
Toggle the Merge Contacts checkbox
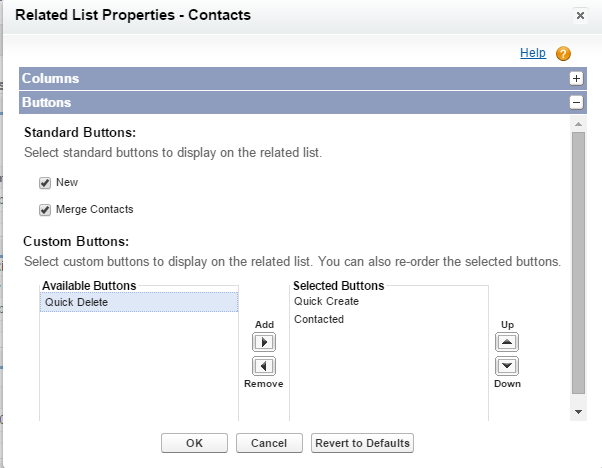click(x=45, y=210)
